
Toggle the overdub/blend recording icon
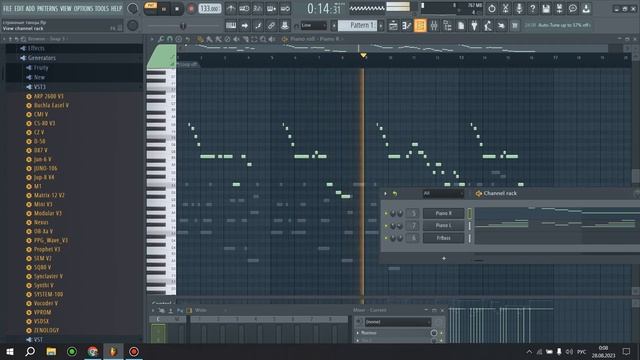click(271, 9)
